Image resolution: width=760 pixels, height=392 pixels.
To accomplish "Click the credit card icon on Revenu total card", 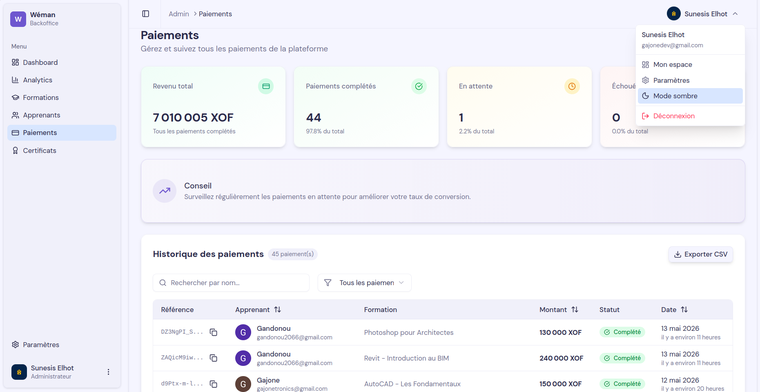I will (266, 86).
